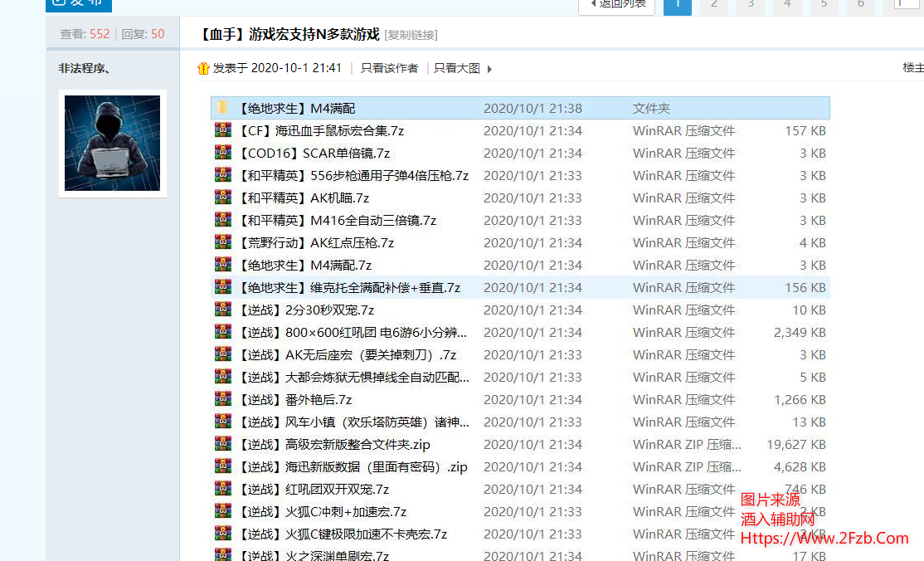
Task: Click archive icon for 火狐C冲刺+加速宏.7z
Action: pyautogui.click(x=223, y=511)
